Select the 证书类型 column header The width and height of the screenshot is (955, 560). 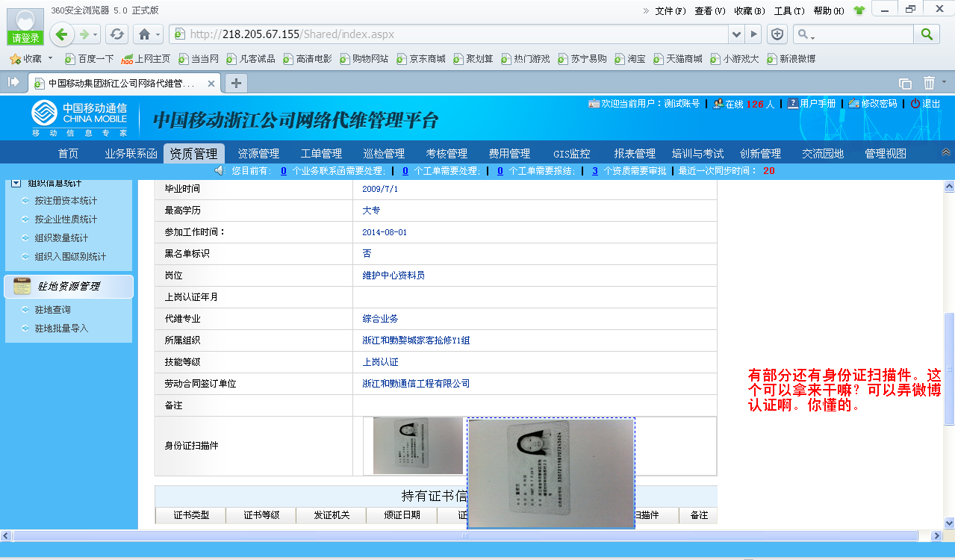(x=190, y=515)
